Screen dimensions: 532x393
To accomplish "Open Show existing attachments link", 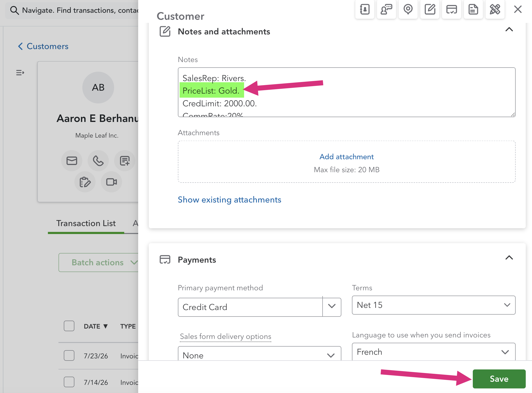I will click(x=229, y=200).
